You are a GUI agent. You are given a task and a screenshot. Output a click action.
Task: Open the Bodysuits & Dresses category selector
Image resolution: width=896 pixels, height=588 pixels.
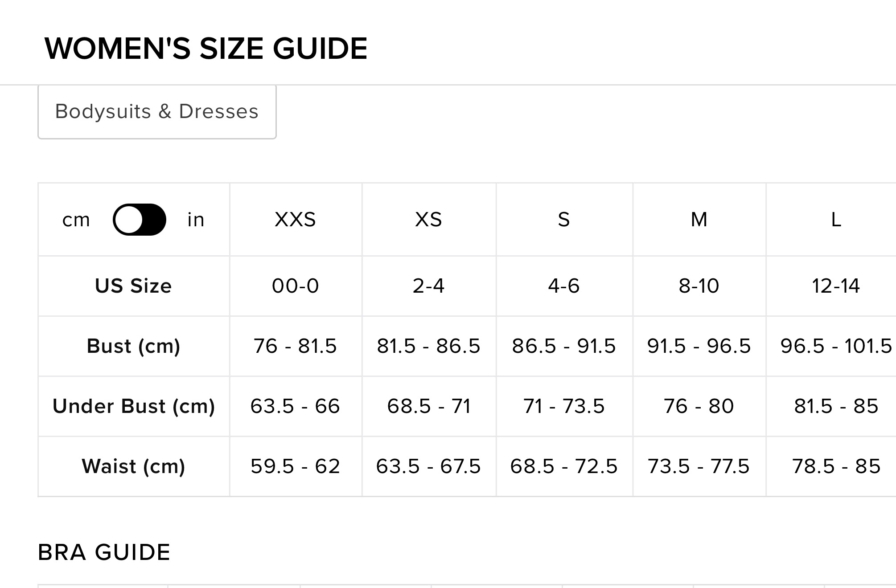[x=157, y=112]
